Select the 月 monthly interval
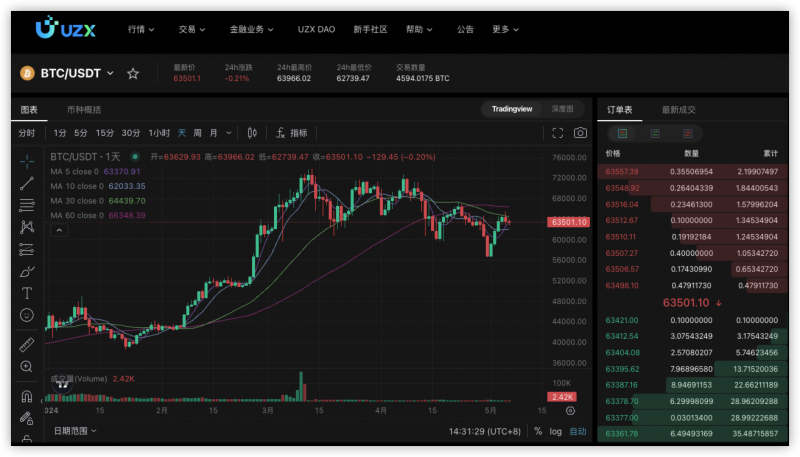The width and height of the screenshot is (800, 457). point(213,133)
